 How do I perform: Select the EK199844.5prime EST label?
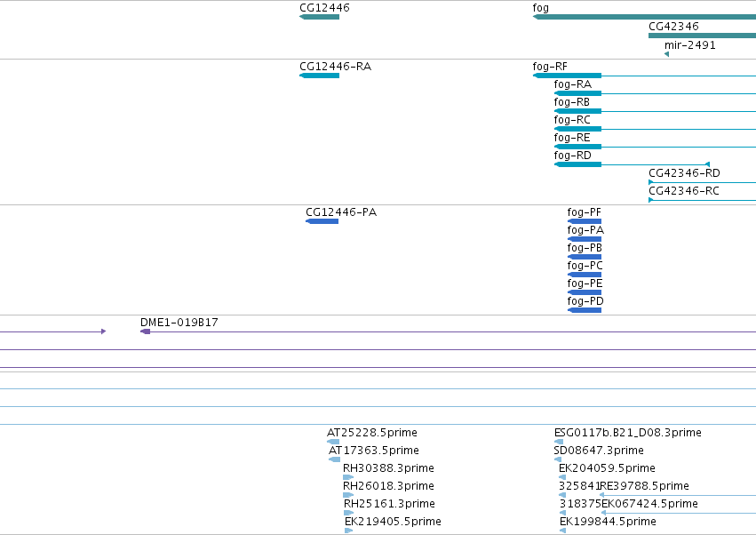pos(608,522)
